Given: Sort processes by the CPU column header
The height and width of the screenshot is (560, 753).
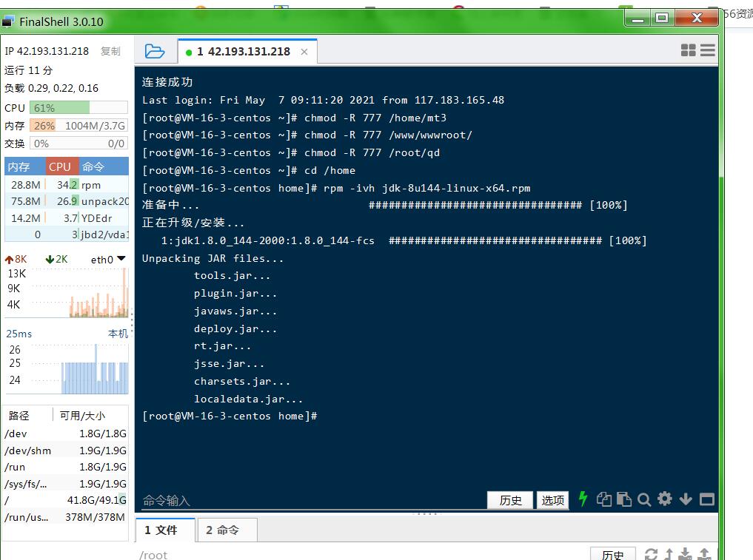Looking at the screenshot, I should pyautogui.click(x=61, y=166).
